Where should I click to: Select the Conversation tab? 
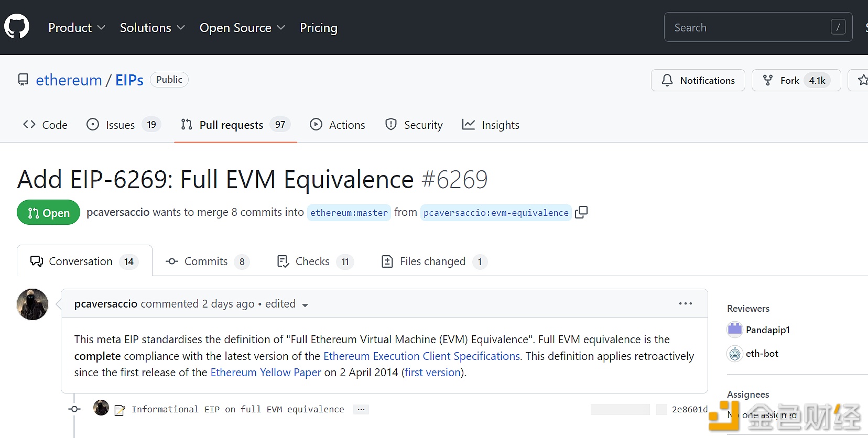coord(84,261)
